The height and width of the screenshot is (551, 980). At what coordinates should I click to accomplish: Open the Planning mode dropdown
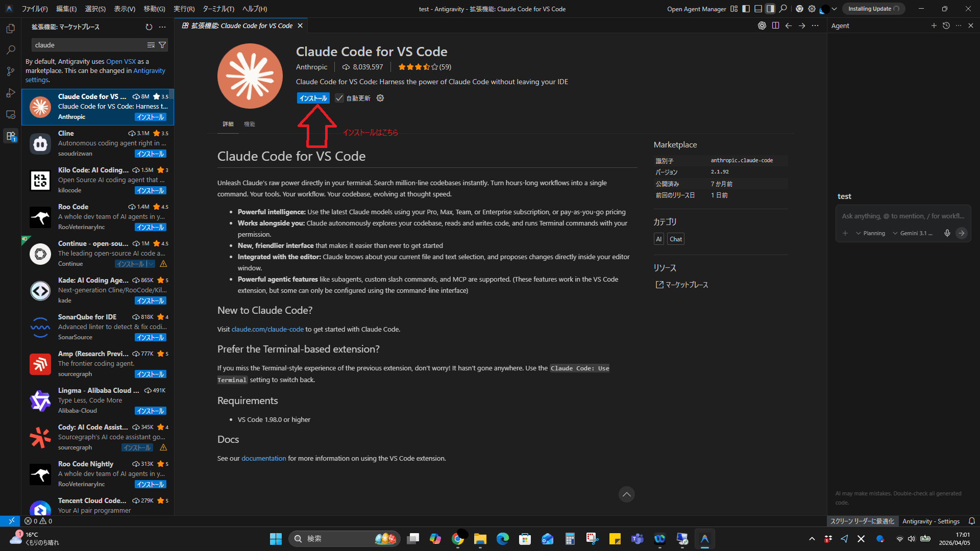[870, 233]
